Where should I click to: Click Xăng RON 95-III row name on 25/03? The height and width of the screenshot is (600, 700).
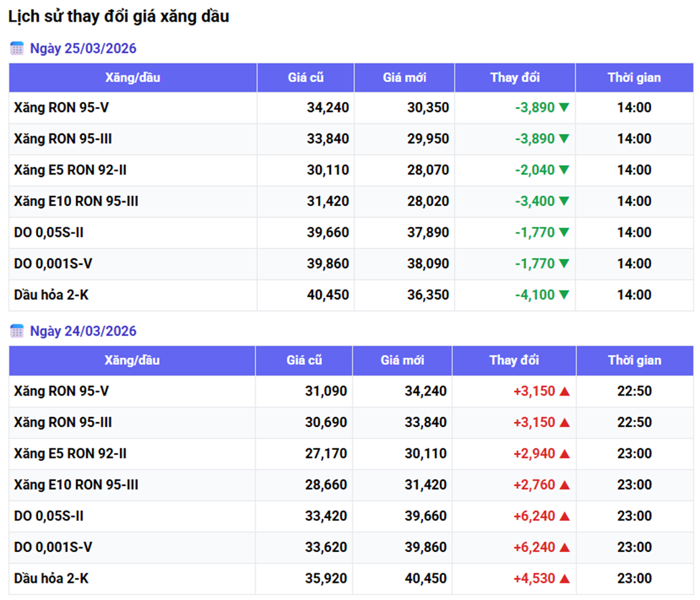coord(62,139)
